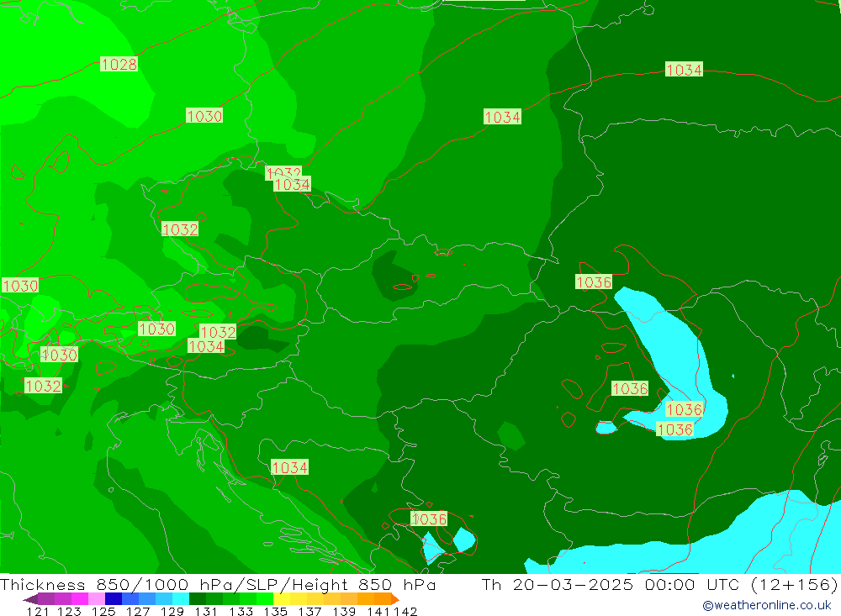Screen dimensions: 841x616
Task: Click the legend value 121
Action: point(38,611)
